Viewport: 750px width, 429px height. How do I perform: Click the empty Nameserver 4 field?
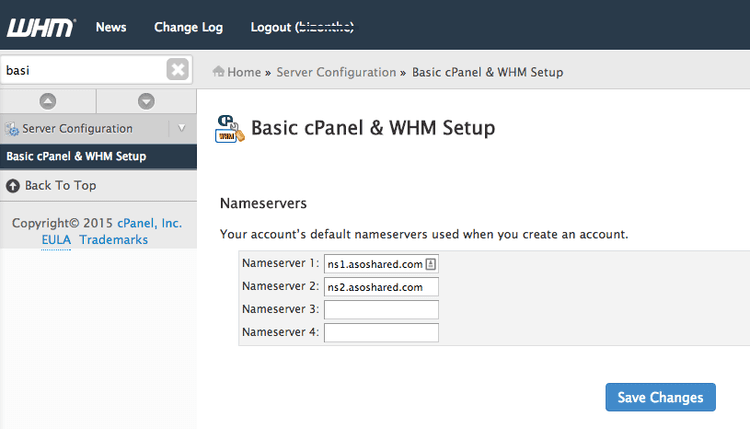[x=381, y=332]
